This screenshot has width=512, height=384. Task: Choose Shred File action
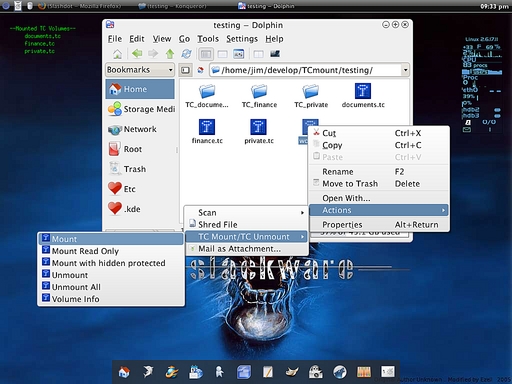[x=246, y=225]
